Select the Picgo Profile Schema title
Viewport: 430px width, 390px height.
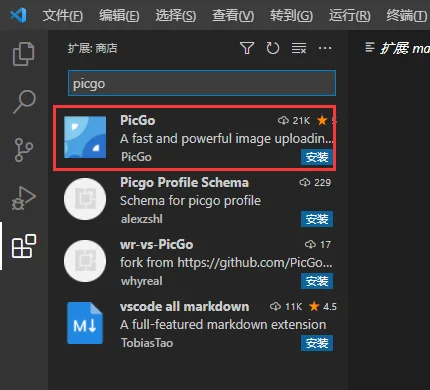coord(184,183)
